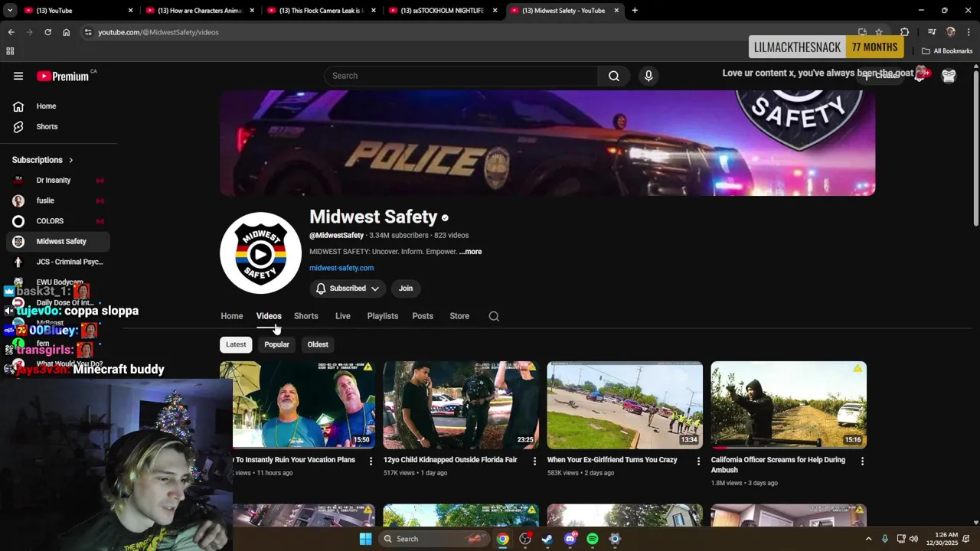Select the Latest filter chip
This screenshot has width=980, height=551.
[x=236, y=344]
